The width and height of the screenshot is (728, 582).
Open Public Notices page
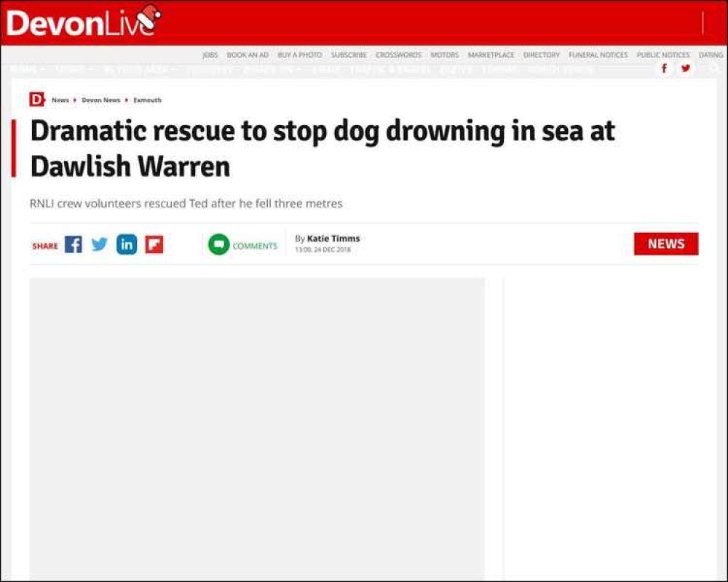(663, 55)
